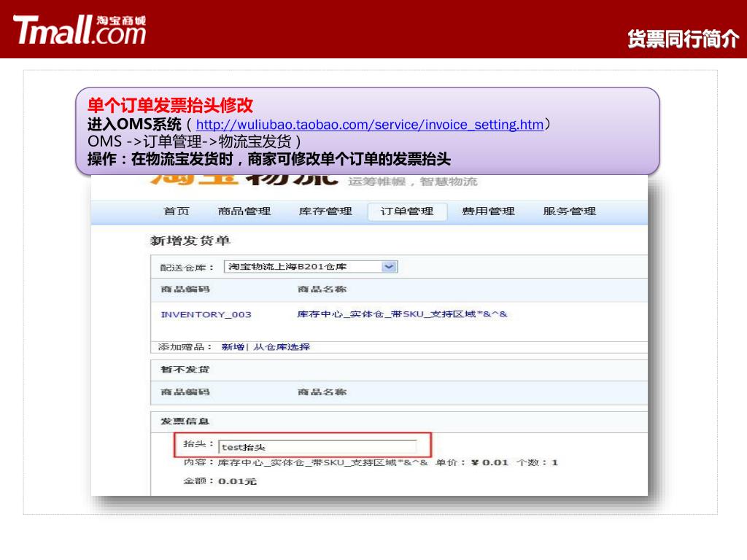Screen dimensions: 747x560
Task: Click the 新增 gift link
Action: 233,346
